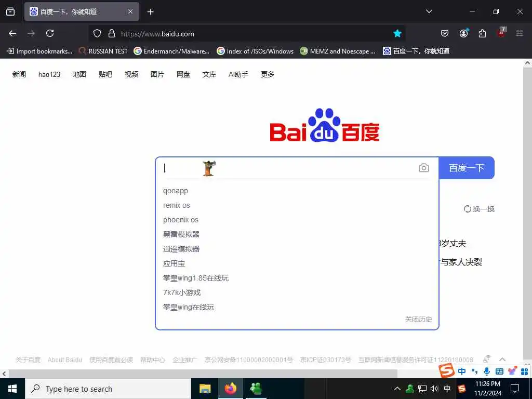Viewport: 532px width, 399px height.
Task: Show hidden system tray icons
Action: click(x=397, y=389)
